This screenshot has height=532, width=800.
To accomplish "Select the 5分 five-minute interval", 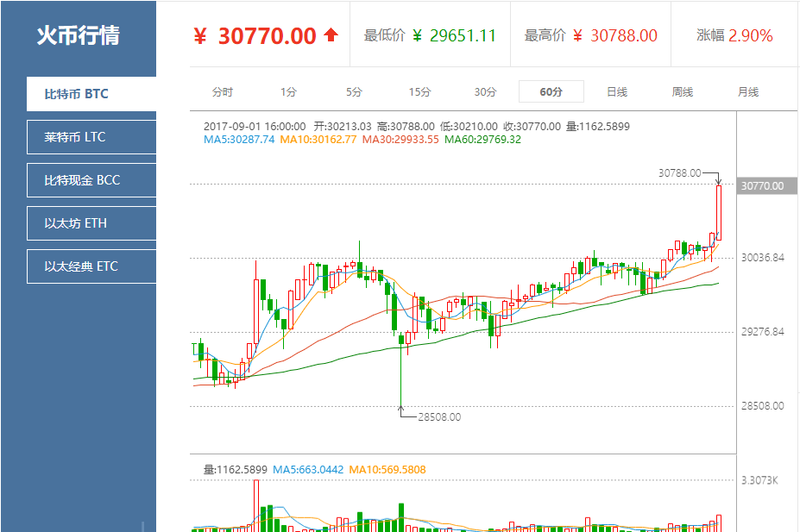I will point(354,90).
